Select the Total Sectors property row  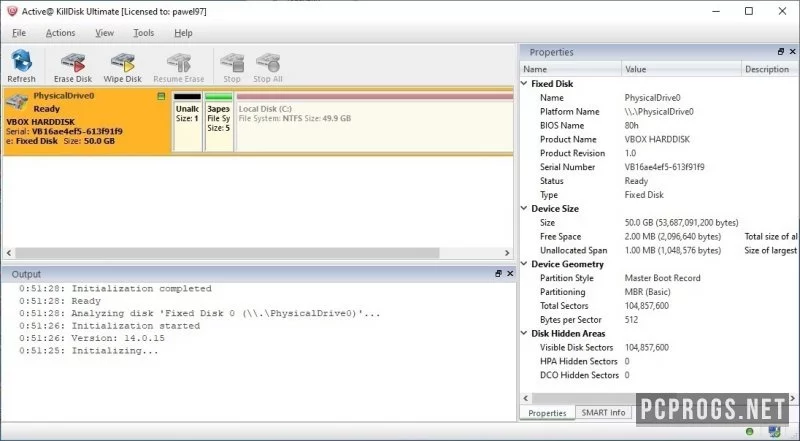coord(658,306)
